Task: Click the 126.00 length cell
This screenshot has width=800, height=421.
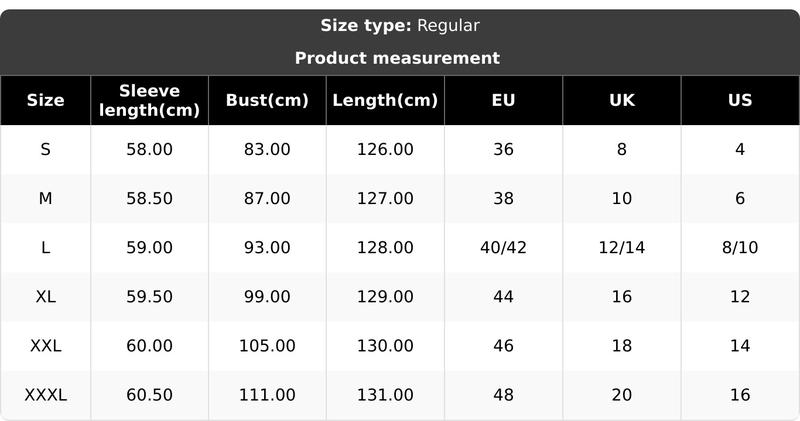Action: coord(385,149)
